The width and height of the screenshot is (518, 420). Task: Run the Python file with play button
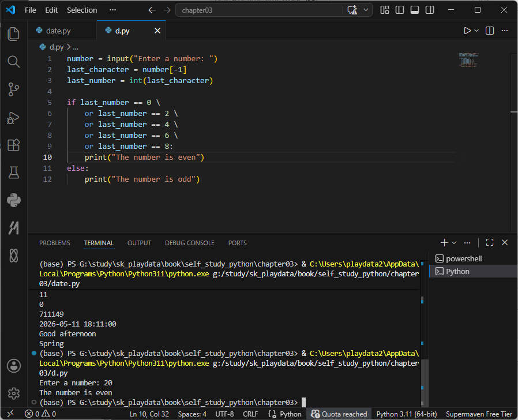click(467, 31)
